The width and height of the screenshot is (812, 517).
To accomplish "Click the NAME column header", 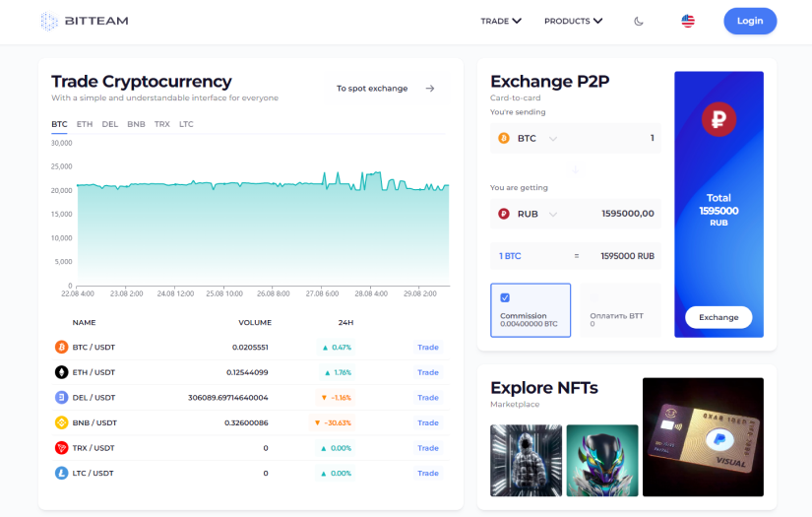I will pos(84,322).
